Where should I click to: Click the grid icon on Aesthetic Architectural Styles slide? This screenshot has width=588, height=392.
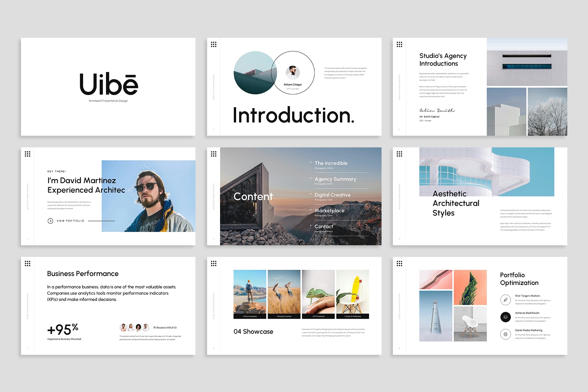point(400,154)
